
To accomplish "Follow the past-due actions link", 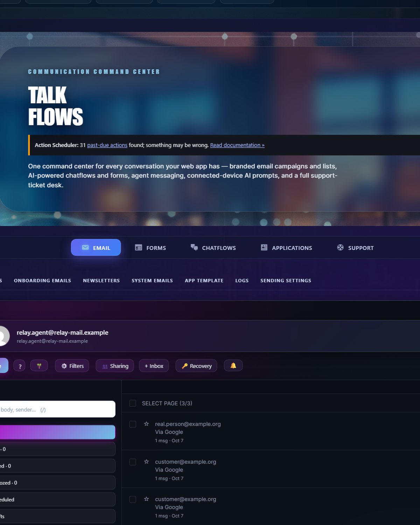I will (107, 145).
